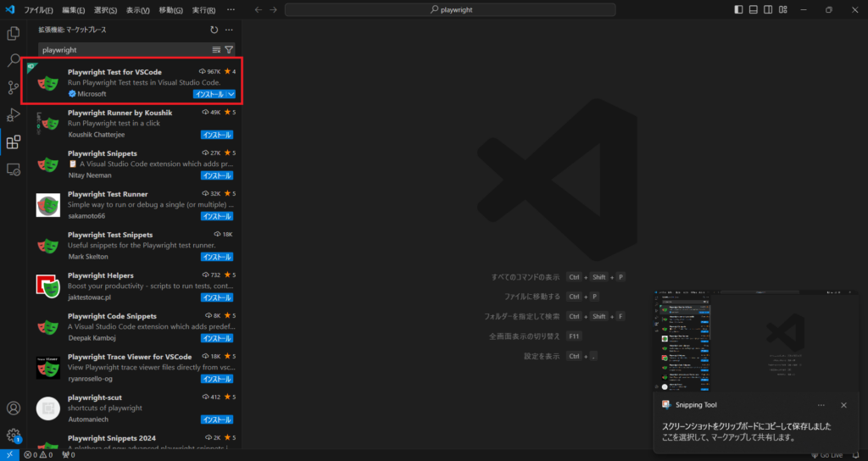Open the Manage gear settings icon
The image size is (868, 461).
click(x=14, y=436)
